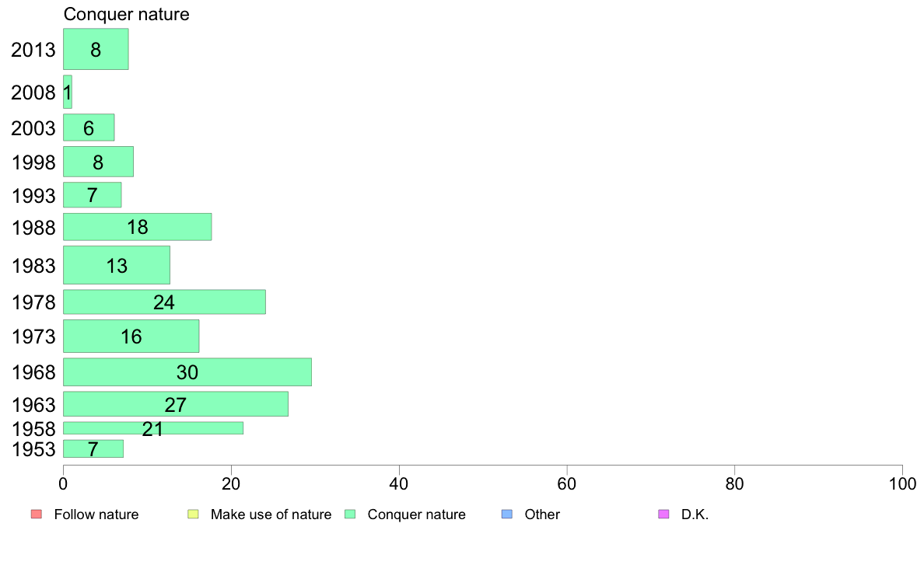Click the 1998 year label
Viewport: 924px width, 572px height.
click(x=33, y=162)
